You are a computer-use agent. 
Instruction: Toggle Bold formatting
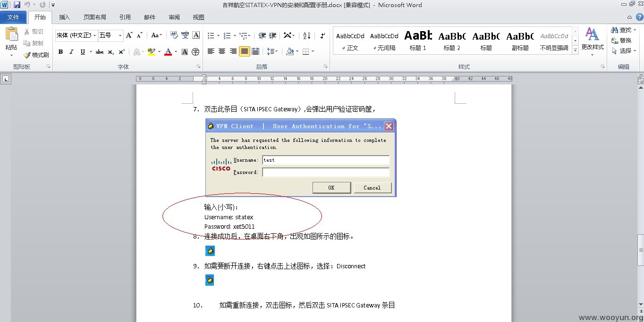pos(60,52)
